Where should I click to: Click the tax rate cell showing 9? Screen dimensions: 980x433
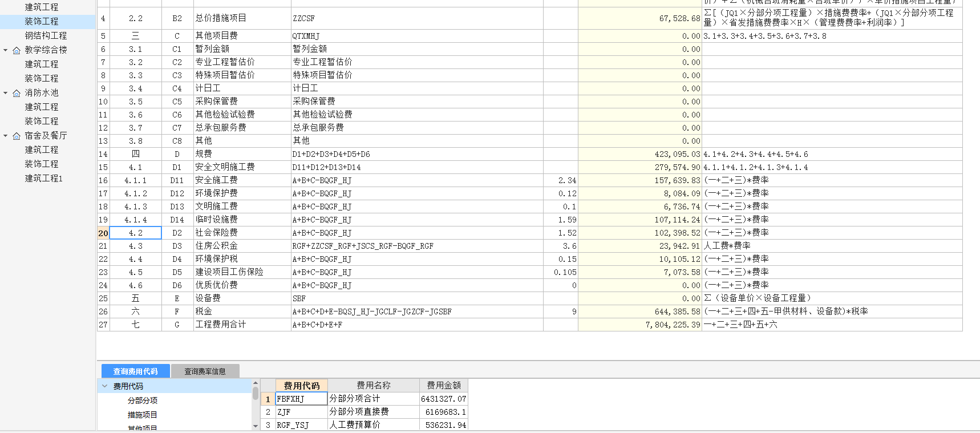[x=561, y=311]
